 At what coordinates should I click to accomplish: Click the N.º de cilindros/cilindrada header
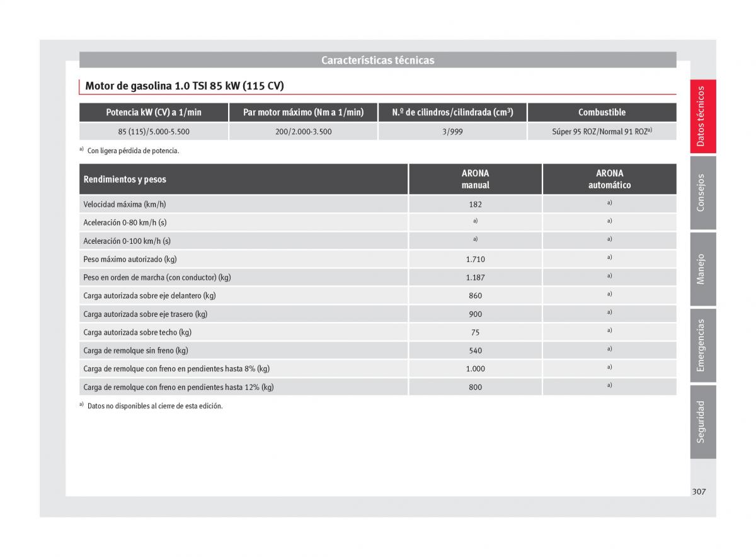[x=452, y=112]
